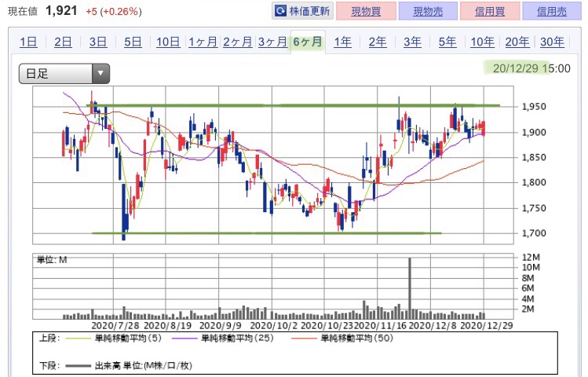This screenshot has width=588, height=377.
Task: Click the 株価更新 refresh button
Action: pos(302,11)
